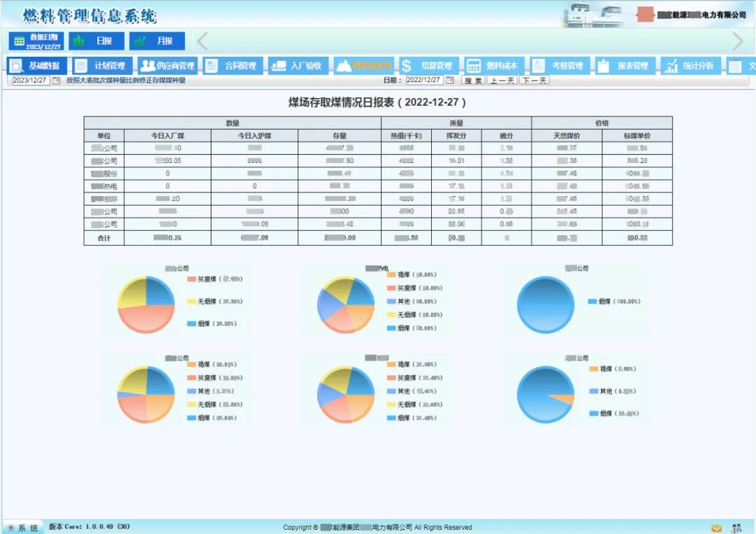
Task: Click the right navigation arrow chevron
Action: pyautogui.click(x=738, y=41)
